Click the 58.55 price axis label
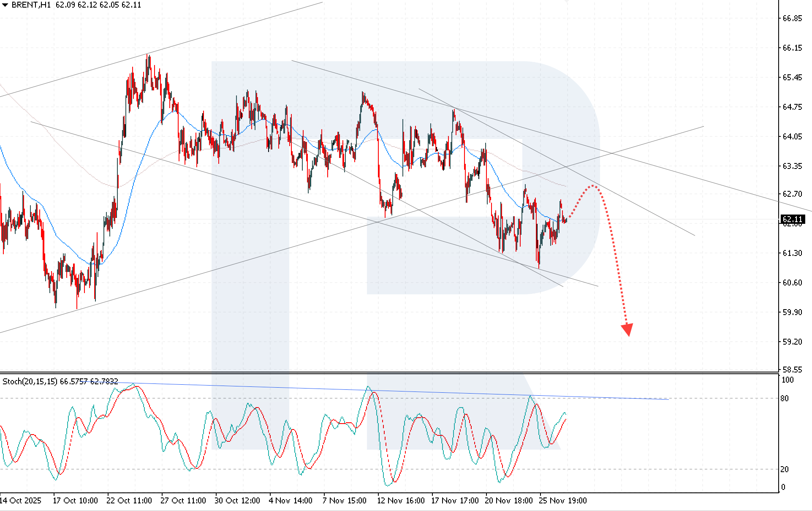This screenshot has height=511, width=812. pos(792,370)
